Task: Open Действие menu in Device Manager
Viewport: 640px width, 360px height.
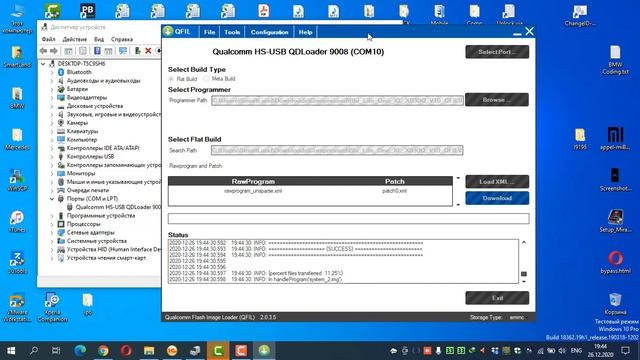Action: pyautogui.click(x=75, y=39)
